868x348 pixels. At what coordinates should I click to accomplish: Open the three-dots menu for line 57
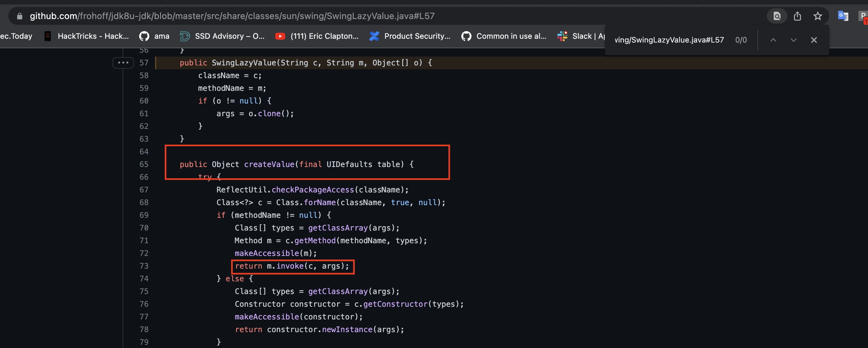[123, 63]
